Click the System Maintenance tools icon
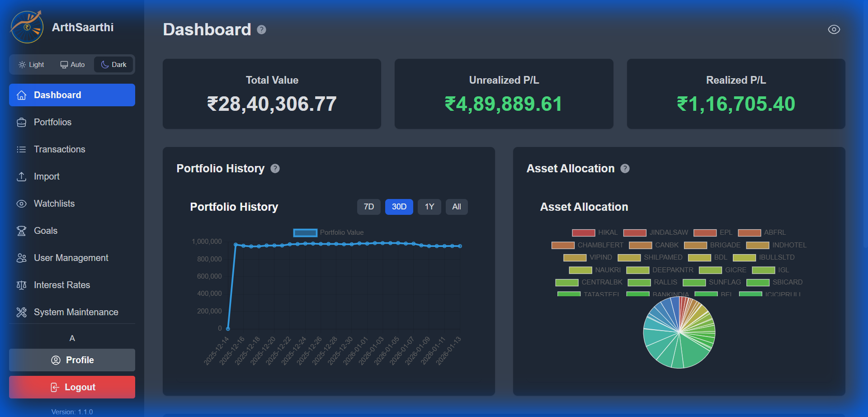Viewport: 868px width, 417px height. click(x=21, y=313)
